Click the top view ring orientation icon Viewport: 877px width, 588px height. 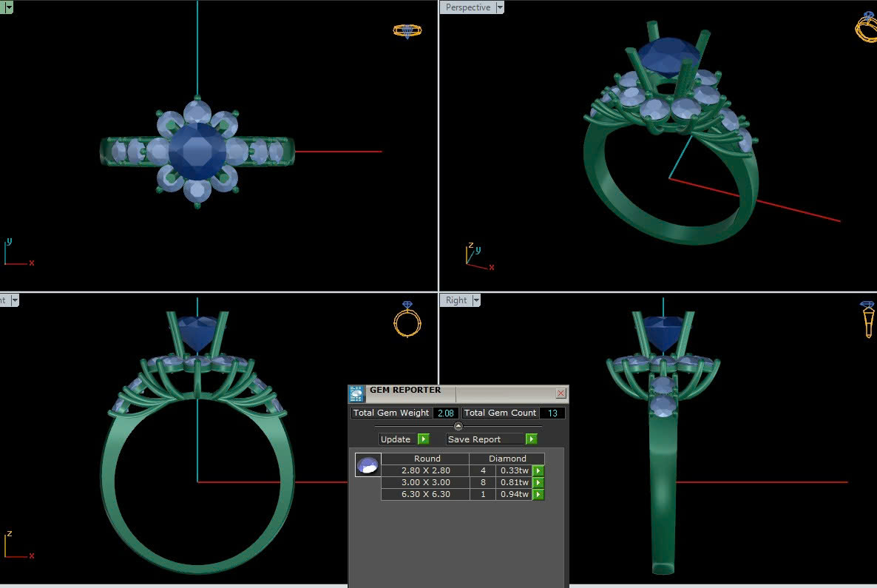coord(407,30)
